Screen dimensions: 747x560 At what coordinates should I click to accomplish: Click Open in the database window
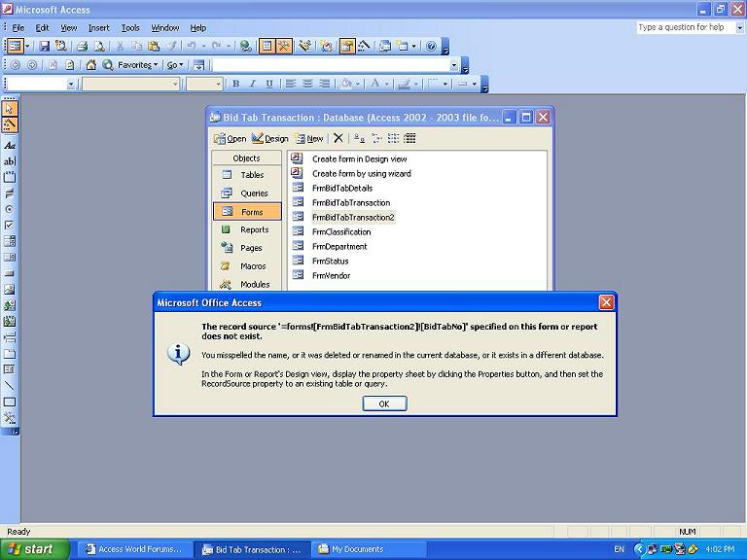coord(231,138)
